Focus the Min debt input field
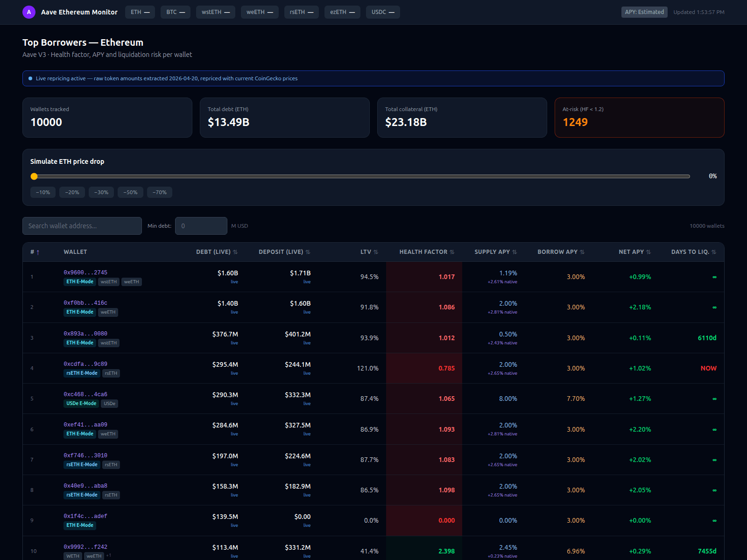747x560 pixels. 201,226
